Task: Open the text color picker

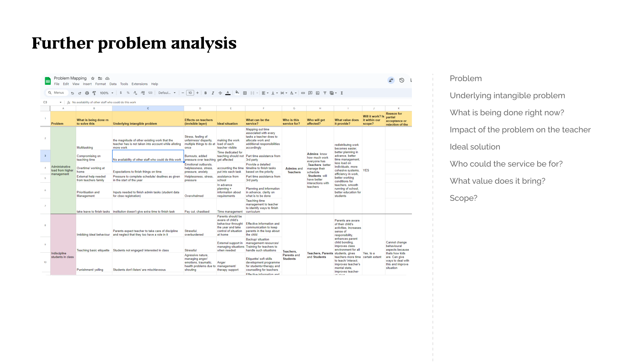Action: click(228, 93)
